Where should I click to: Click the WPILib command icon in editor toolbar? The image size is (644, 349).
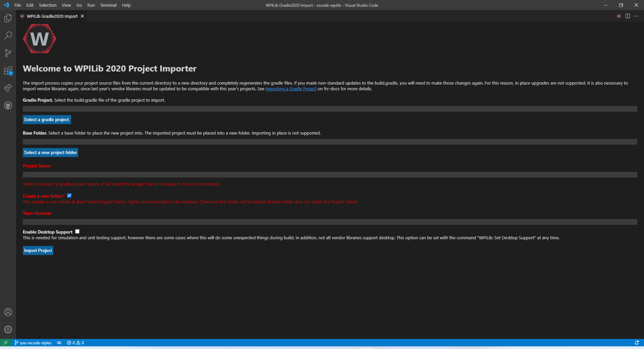(x=619, y=16)
